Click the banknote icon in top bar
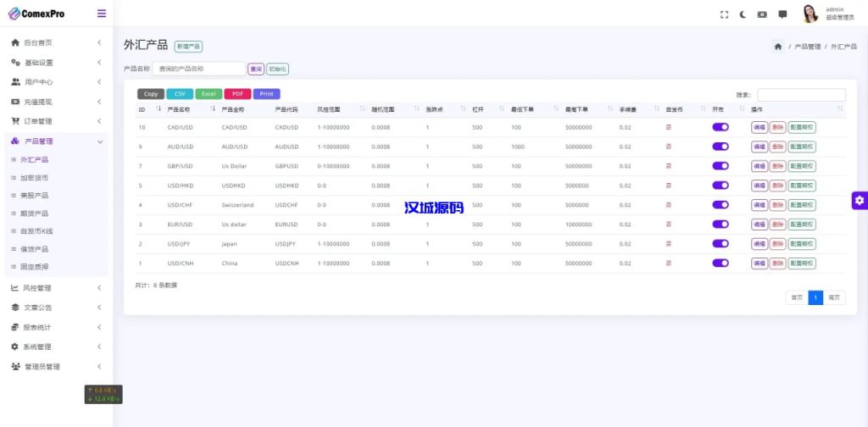This screenshot has width=868, height=427. [762, 14]
